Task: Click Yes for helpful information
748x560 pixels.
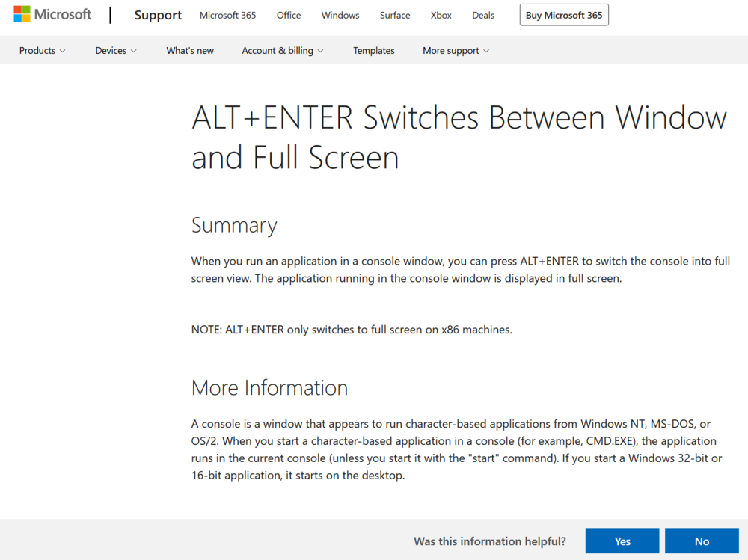Action: coord(622,541)
